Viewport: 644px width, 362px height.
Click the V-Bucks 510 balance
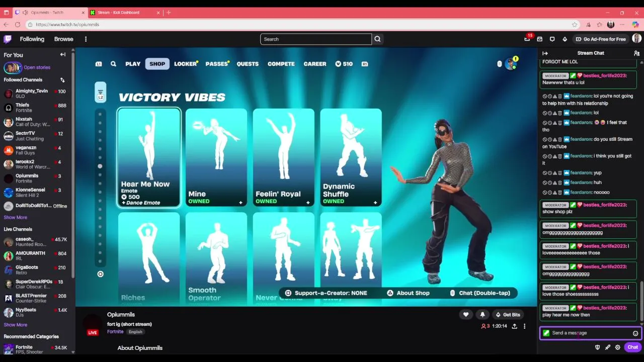344,64
